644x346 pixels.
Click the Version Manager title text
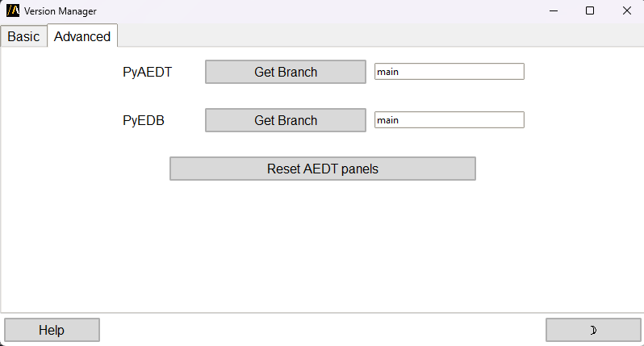pos(61,10)
